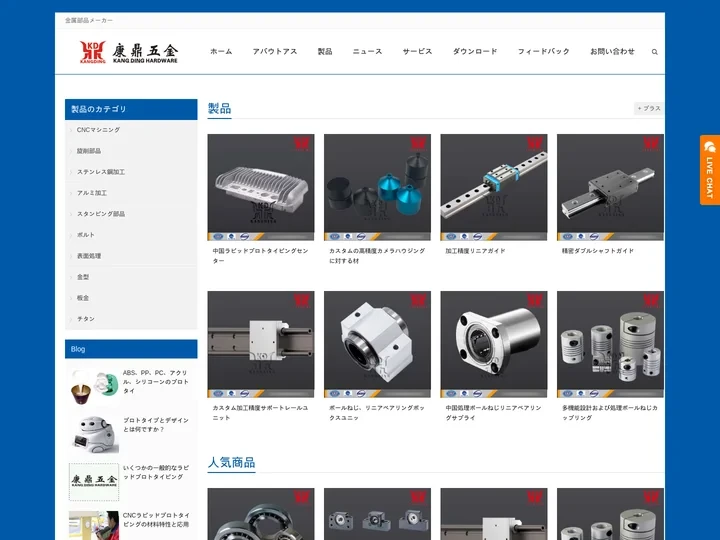This screenshot has height=540, width=720.
Task: Open the サービス menu item
Action: [417, 51]
